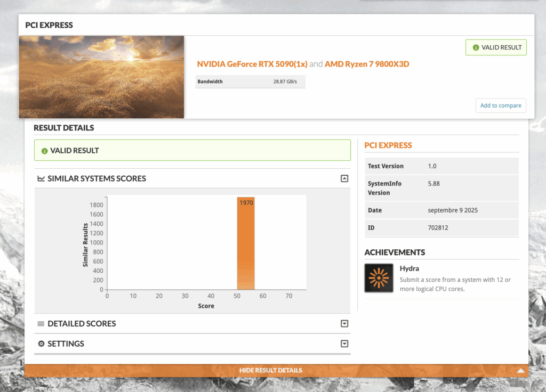Click the Bandwidth 28.87 GB/s result row
Screen dimensions: 546x392
coord(250,81)
